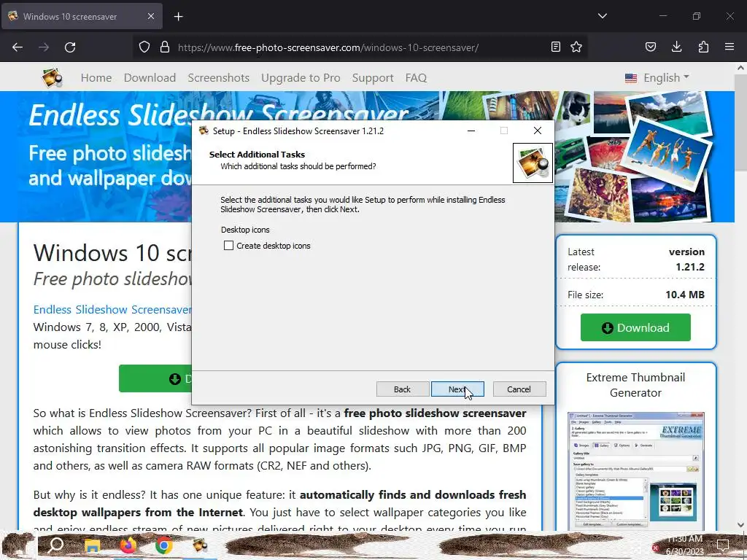Screen dimensions: 747x560
Task: Open File Explorer from the taskbar
Action: [92, 545]
